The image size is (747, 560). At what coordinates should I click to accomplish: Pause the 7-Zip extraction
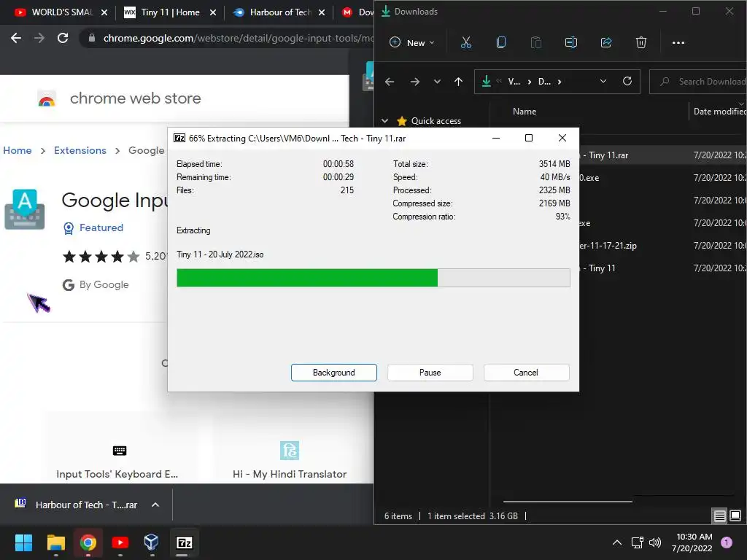point(430,373)
